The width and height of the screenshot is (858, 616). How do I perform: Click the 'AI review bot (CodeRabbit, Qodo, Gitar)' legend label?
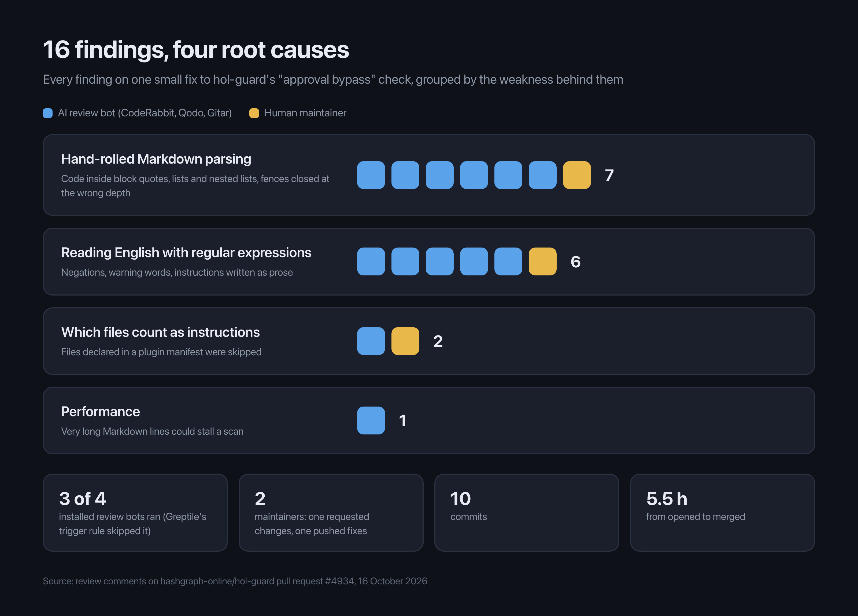(x=145, y=113)
